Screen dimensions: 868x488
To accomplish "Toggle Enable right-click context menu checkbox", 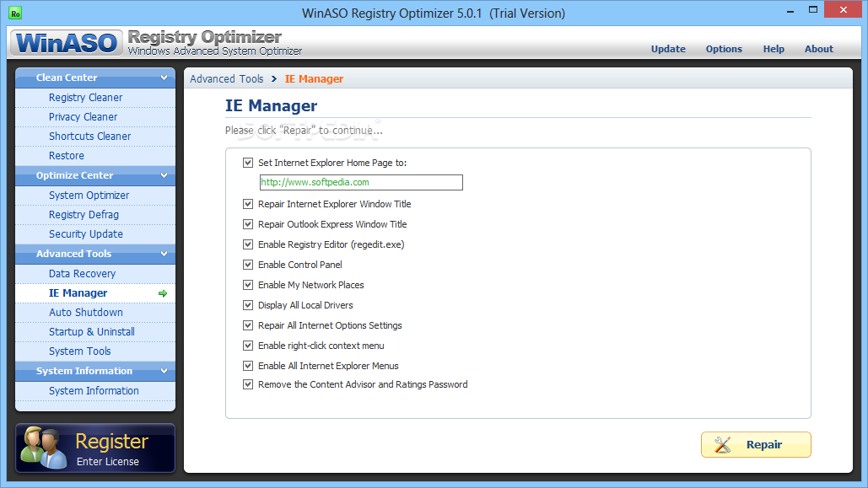I will (248, 346).
